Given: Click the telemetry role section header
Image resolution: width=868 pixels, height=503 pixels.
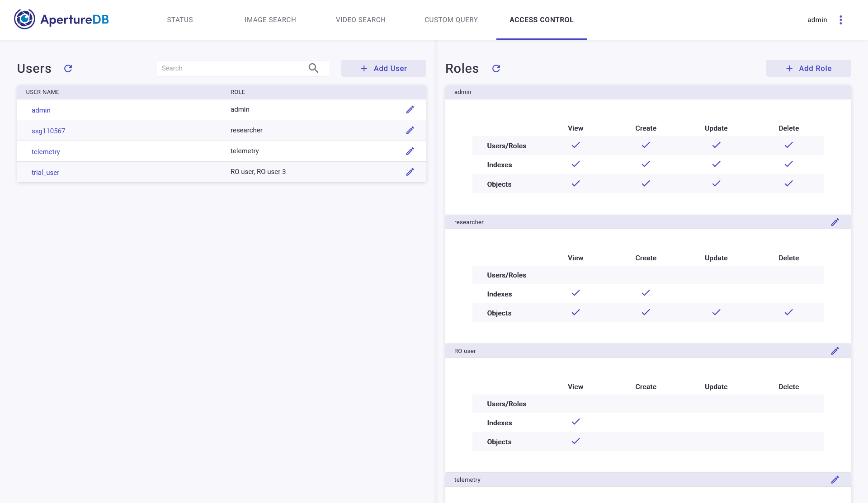Looking at the screenshot, I should point(648,479).
